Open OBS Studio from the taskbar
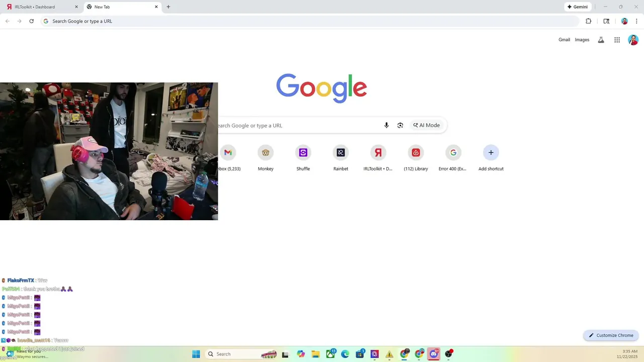Screen dimensions: 644x362 tap(448, 354)
